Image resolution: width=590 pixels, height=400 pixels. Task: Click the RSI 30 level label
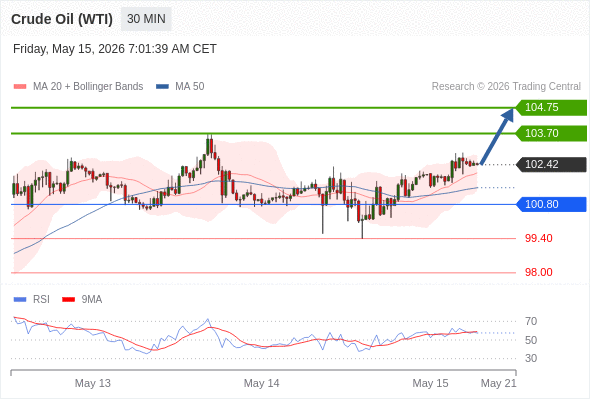[x=531, y=358]
